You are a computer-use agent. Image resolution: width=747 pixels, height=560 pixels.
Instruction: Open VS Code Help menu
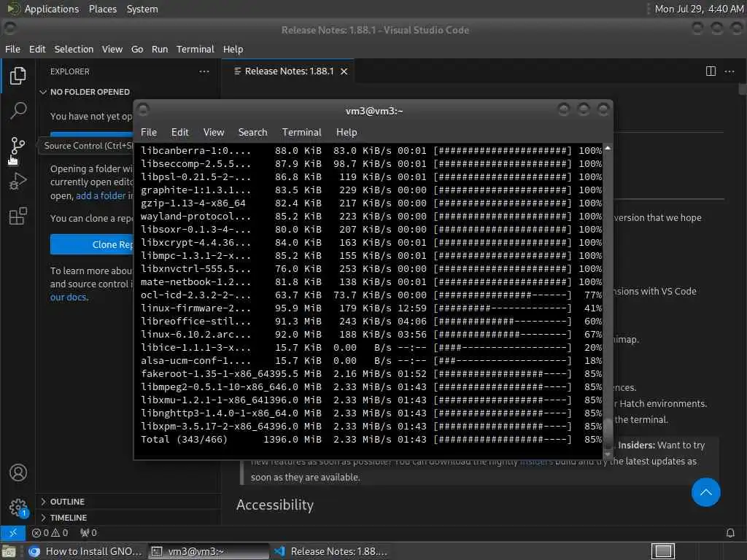pos(233,49)
